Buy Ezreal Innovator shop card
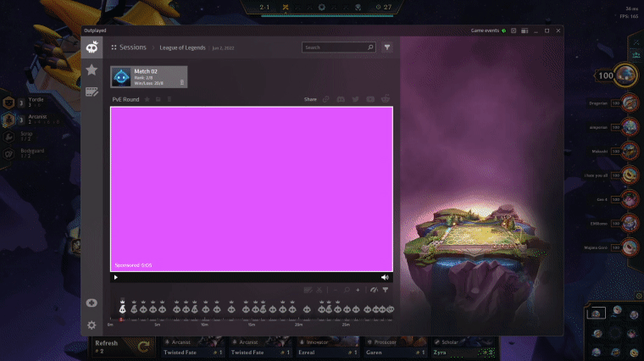This screenshot has width=644, height=361. pyautogui.click(x=327, y=347)
